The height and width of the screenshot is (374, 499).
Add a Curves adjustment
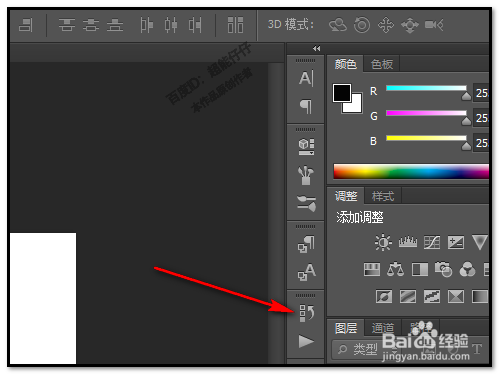[432, 242]
